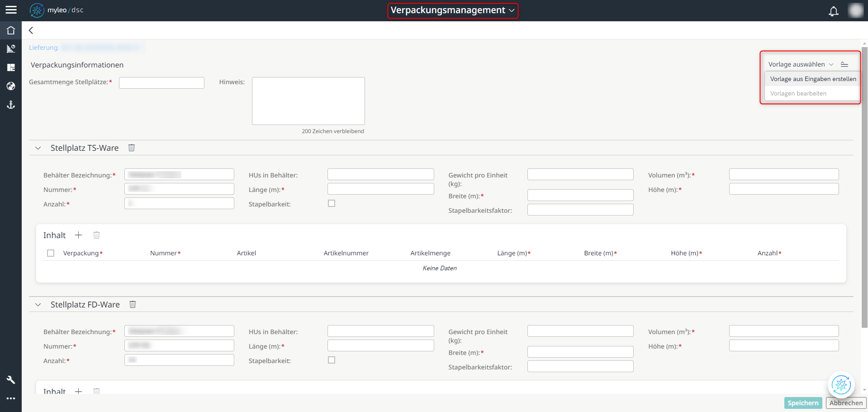The image size is (868, 412).
Task: Focus FD-Ware Nummer field
Action: [179, 345]
